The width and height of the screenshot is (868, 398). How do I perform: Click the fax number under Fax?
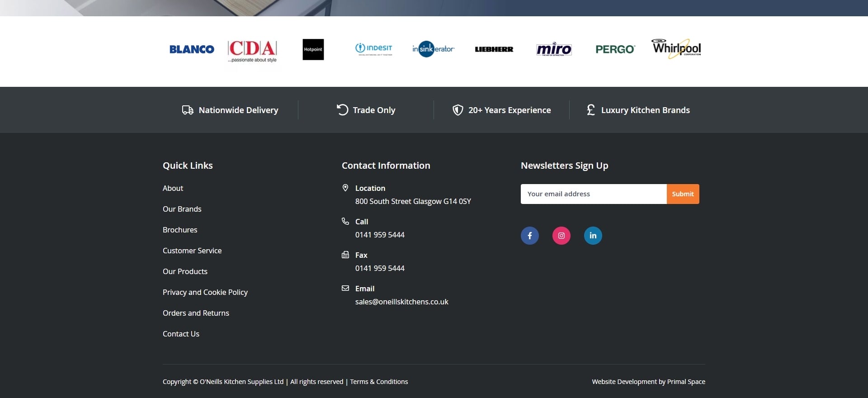click(380, 268)
